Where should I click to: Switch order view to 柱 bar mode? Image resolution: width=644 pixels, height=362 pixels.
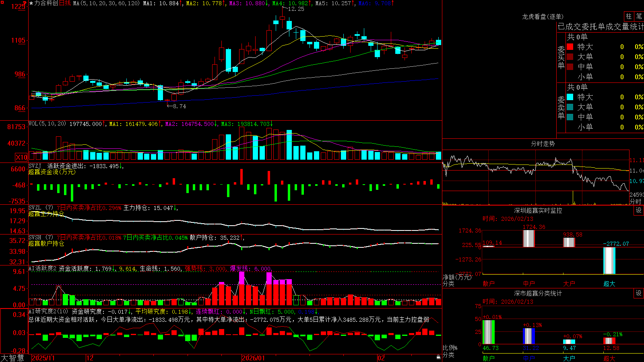click(x=629, y=16)
